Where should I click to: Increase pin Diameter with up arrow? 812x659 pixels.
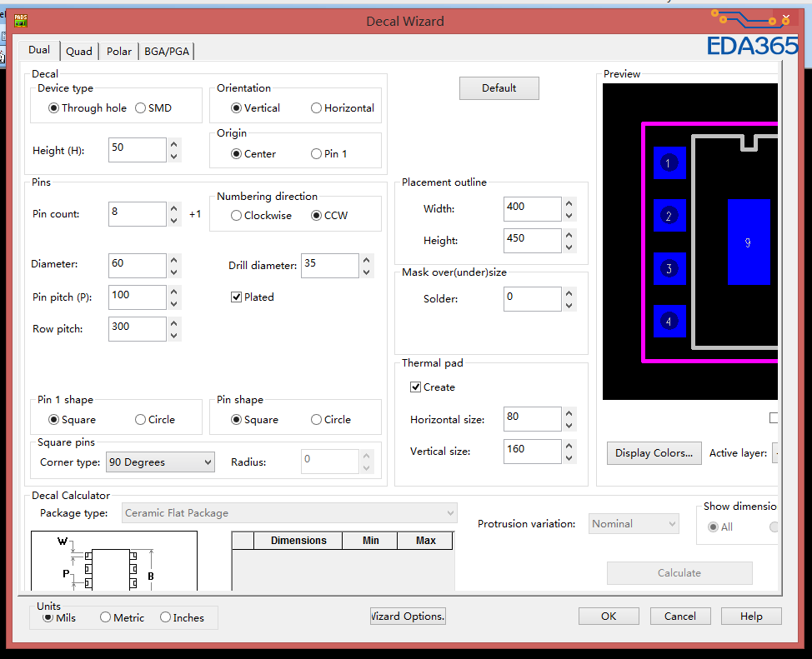click(174, 260)
